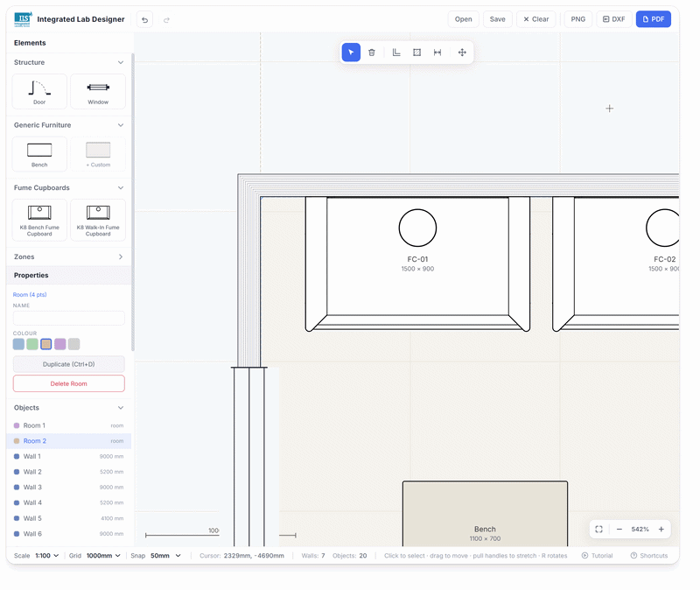Choose the blue colour swatch
Screen dimensions: 700x590
click(18, 344)
